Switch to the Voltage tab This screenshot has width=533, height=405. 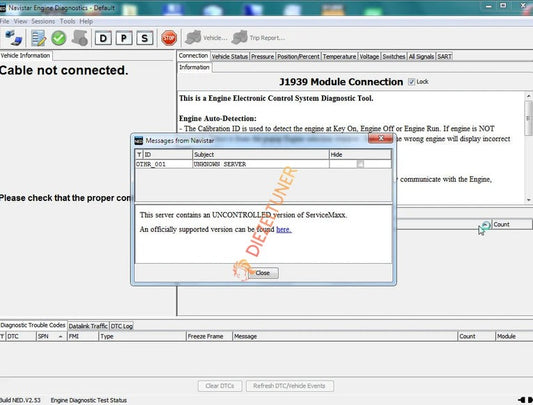pos(369,56)
